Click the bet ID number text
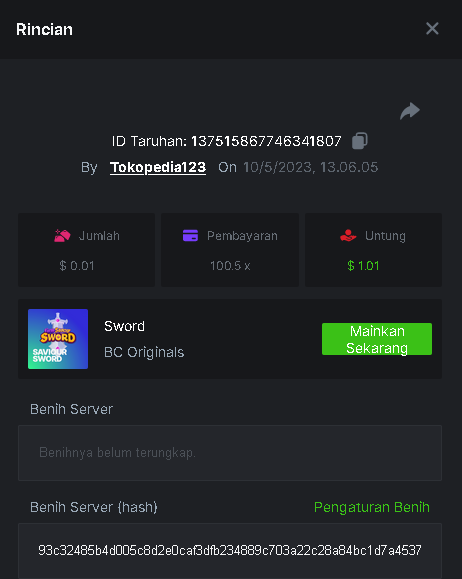This screenshot has width=462, height=579. [266, 141]
